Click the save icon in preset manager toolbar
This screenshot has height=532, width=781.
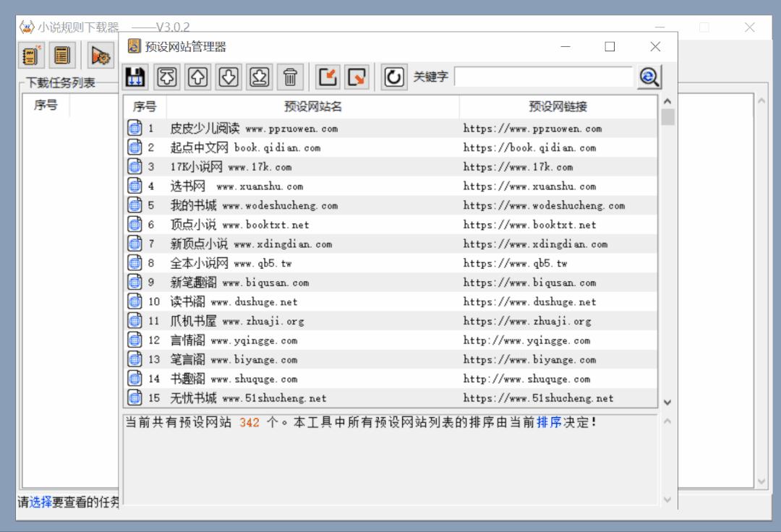tap(135, 77)
